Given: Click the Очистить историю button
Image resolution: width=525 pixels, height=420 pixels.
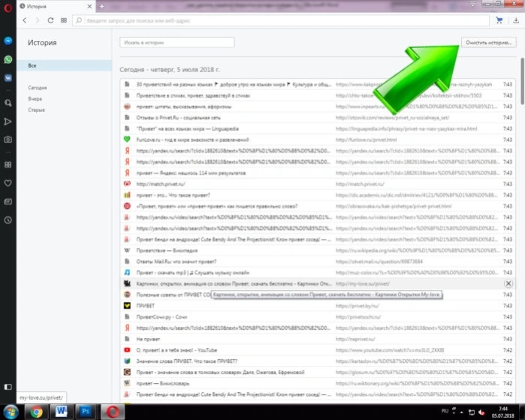Looking at the screenshot, I should 488,43.
